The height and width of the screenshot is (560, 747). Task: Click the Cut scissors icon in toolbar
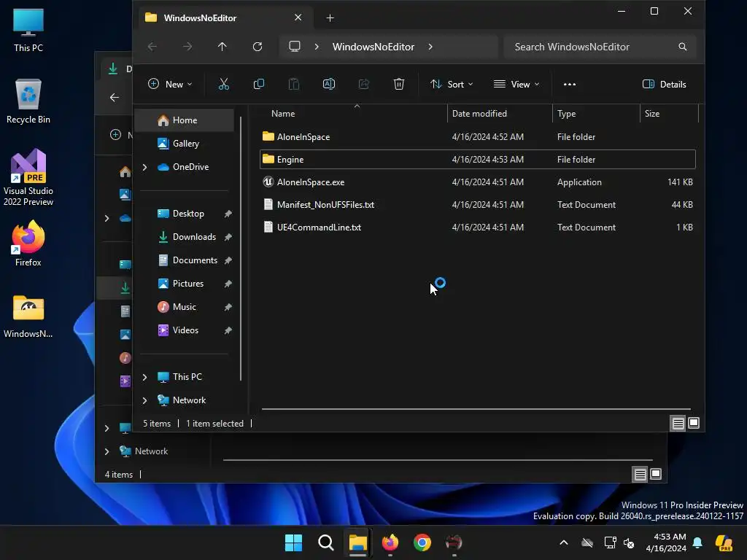(223, 85)
